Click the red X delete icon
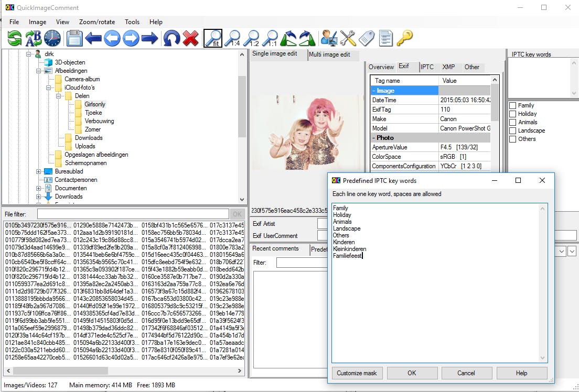This screenshot has width=579, height=392. tap(190, 38)
